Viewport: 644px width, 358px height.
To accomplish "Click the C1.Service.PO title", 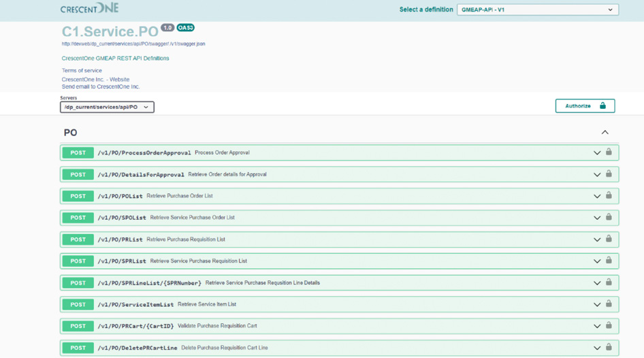I will (x=110, y=31).
